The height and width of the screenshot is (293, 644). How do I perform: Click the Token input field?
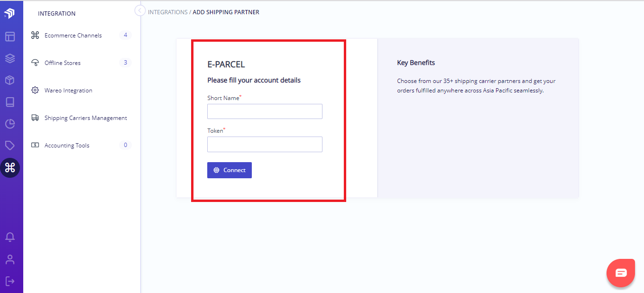pyautogui.click(x=265, y=144)
